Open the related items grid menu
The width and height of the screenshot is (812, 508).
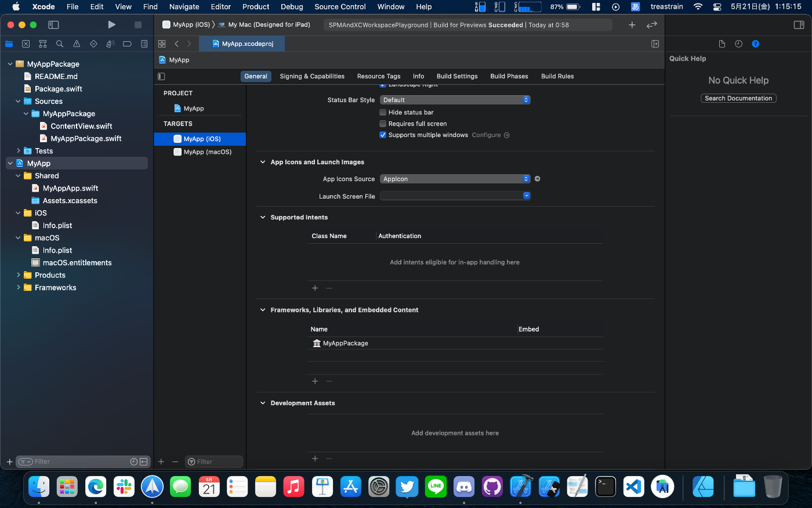click(x=162, y=44)
